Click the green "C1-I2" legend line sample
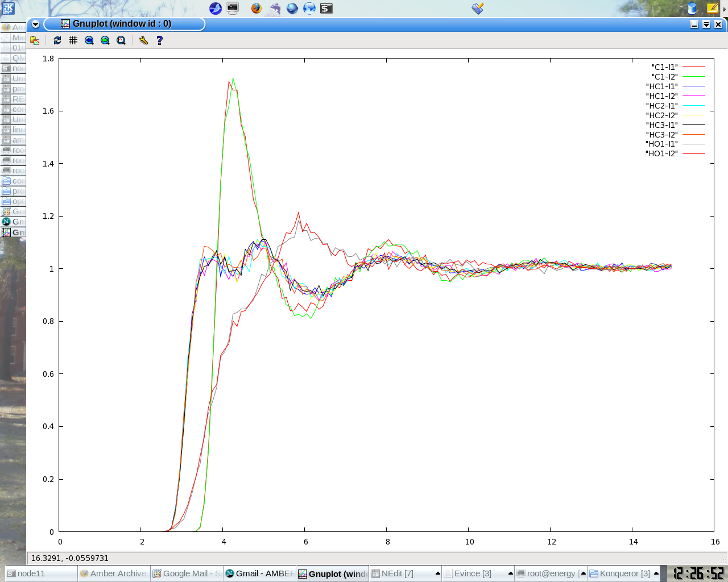Image resolution: width=728 pixels, height=582 pixels. [x=693, y=77]
